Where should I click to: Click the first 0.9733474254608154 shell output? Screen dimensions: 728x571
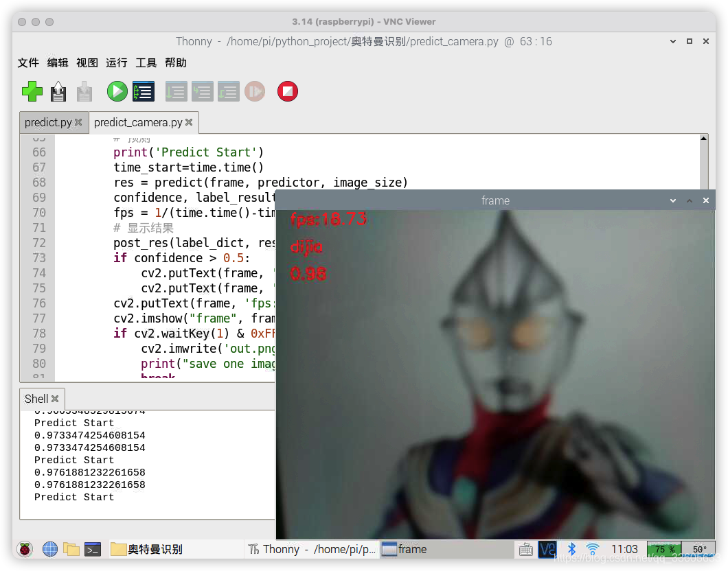pyautogui.click(x=89, y=436)
